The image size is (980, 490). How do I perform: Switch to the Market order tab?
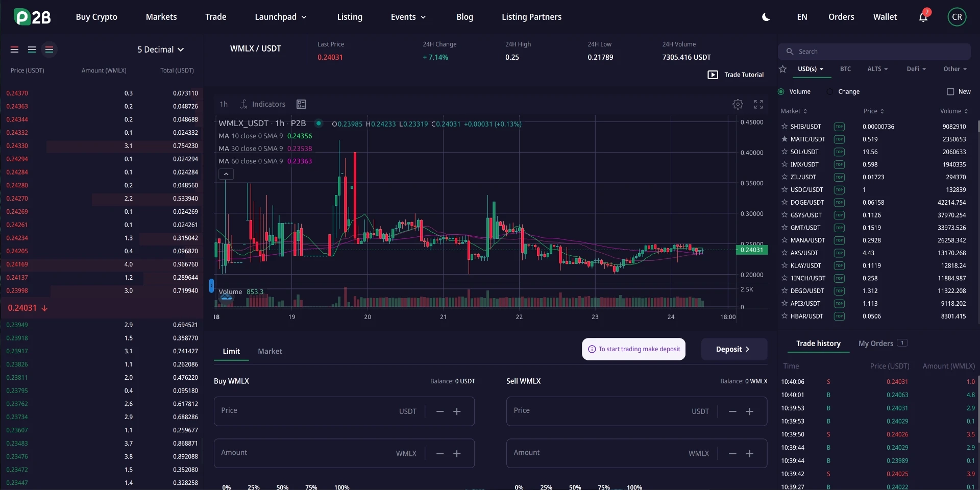(270, 351)
